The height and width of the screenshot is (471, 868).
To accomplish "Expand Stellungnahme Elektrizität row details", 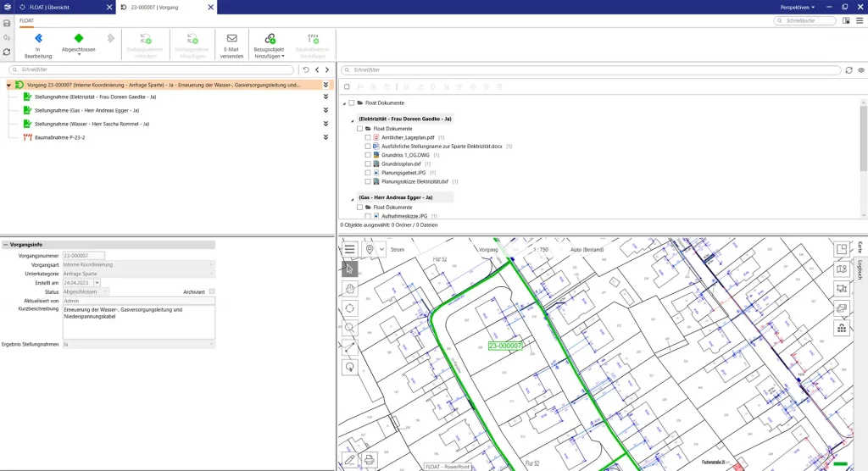I will [325, 97].
